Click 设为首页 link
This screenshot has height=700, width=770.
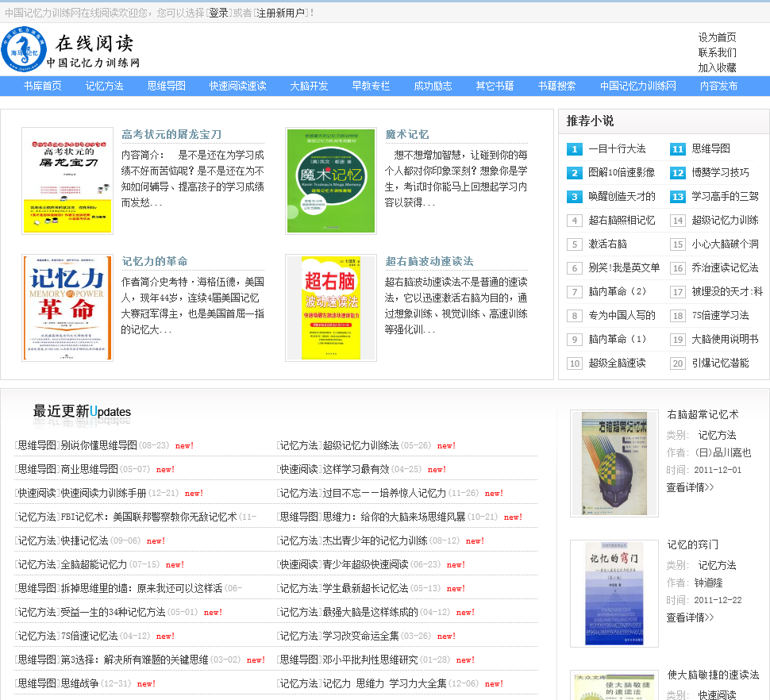pyautogui.click(x=717, y=37)
